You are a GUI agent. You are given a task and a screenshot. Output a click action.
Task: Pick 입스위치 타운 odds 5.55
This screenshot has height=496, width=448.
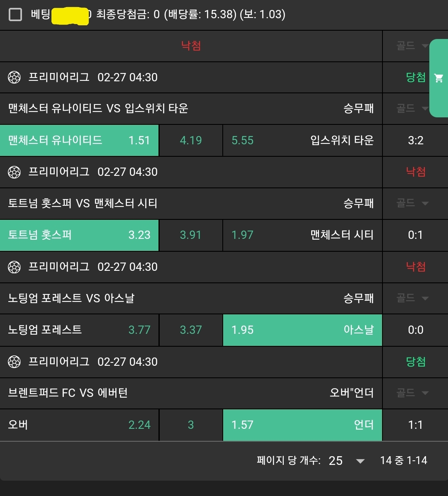pos(302,141)
